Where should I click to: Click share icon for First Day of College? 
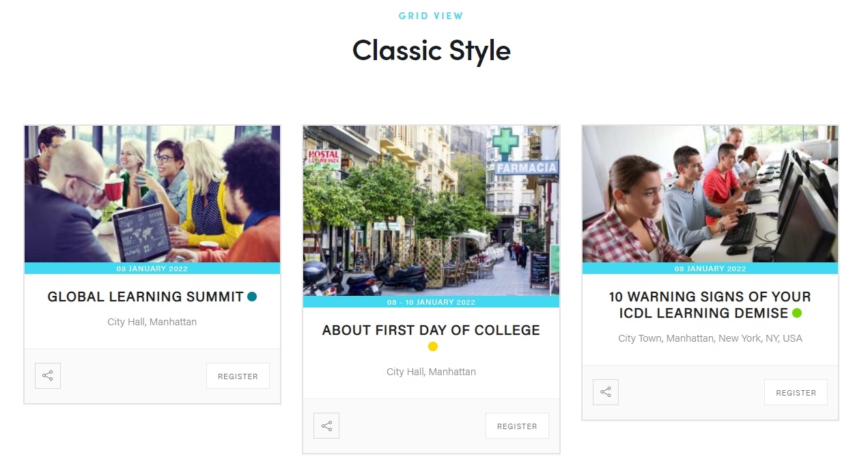[x=326, y=426]
